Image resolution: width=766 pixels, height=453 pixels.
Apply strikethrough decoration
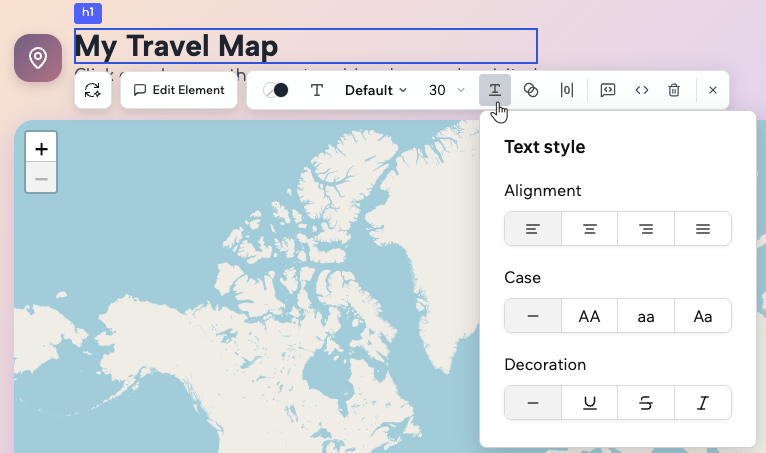646,403
